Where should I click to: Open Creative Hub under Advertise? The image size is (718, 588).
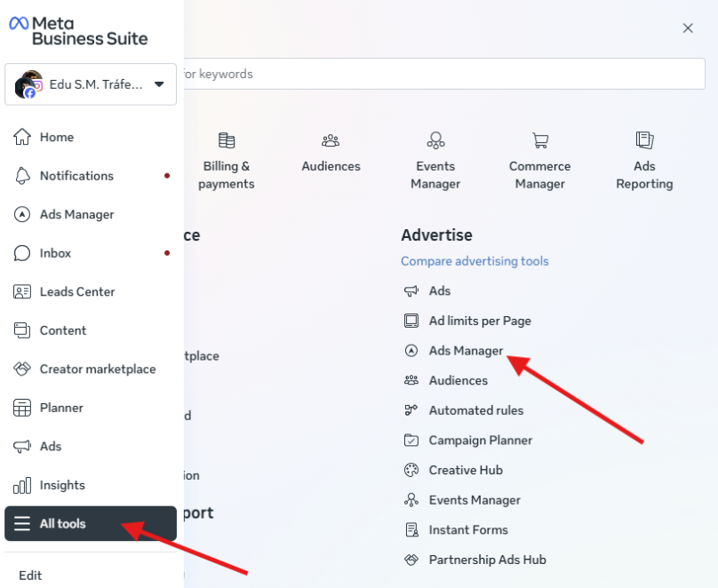[466, 470]
